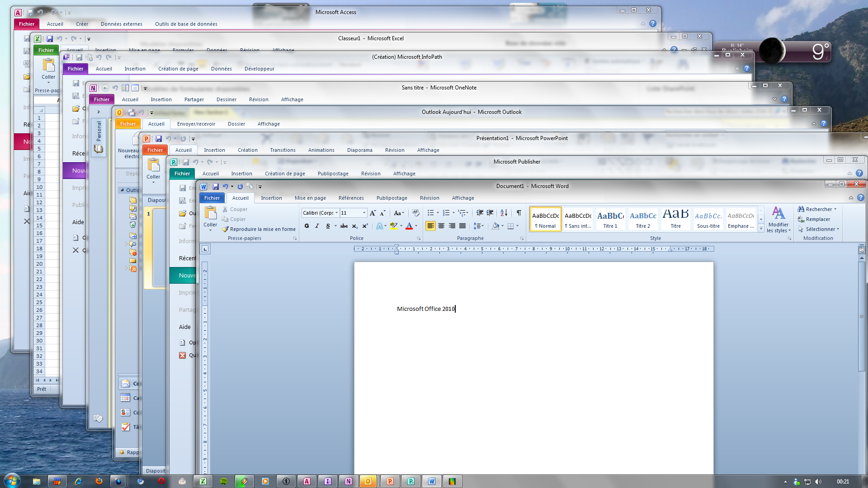
Task: Apply the Titre 1 style
Action: coord(610,220)
